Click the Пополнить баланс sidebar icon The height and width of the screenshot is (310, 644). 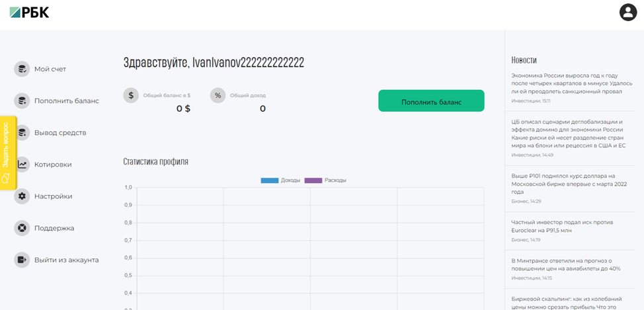22,100
